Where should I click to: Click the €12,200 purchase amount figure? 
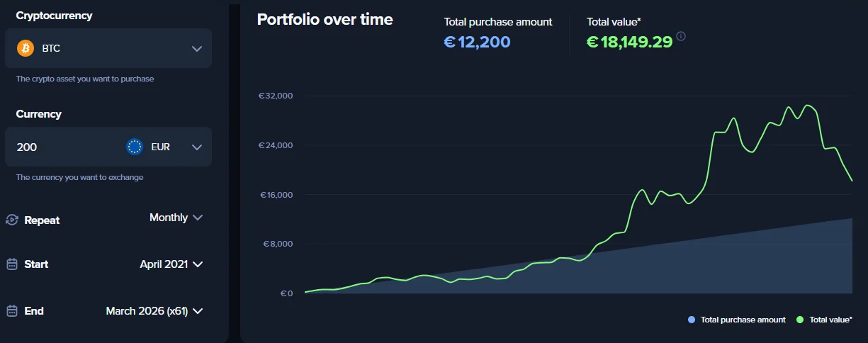pos(477,42)
